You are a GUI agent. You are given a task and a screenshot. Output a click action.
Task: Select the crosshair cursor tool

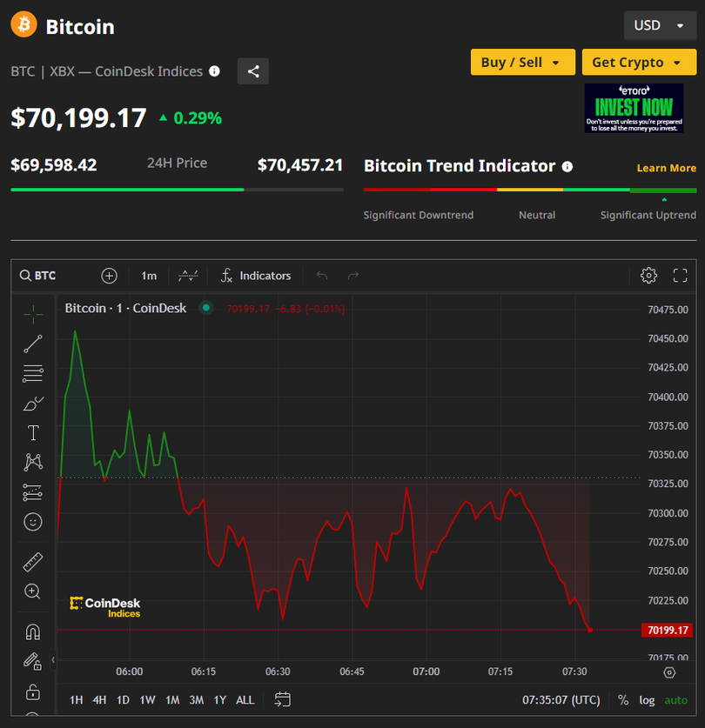(33, 314)
